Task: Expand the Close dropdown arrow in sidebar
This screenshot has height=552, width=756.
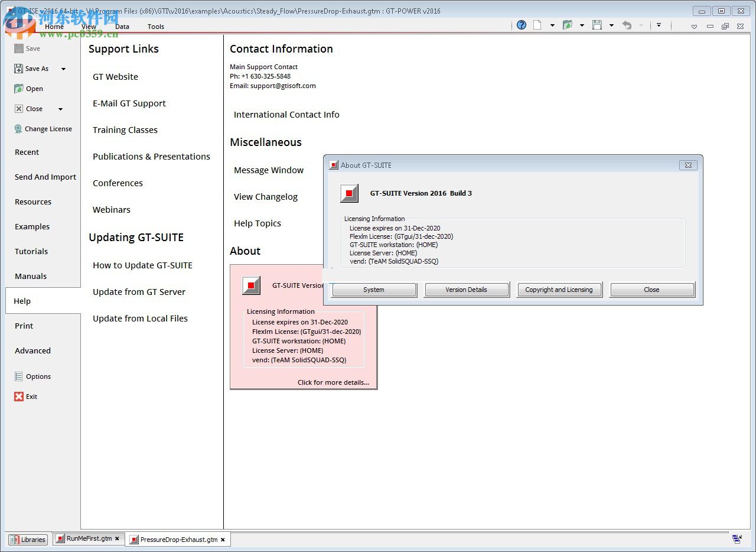Action: pos(60,109)
